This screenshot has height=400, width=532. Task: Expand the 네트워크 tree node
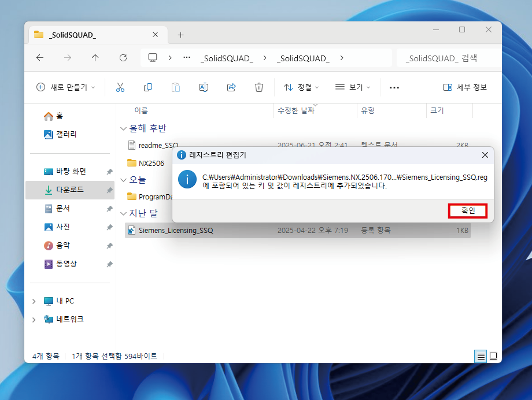[34, 320]
